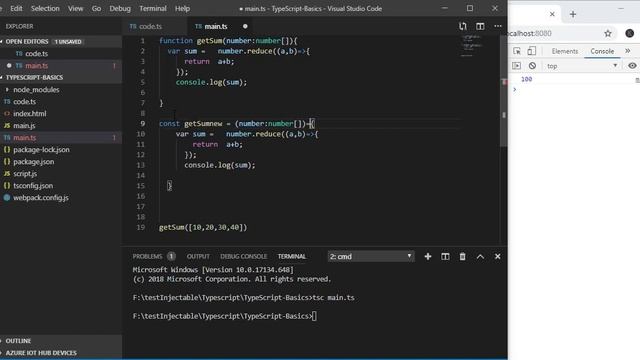Viewport: 640px width, 360px height.
Task: Open main.ts in the project file tree
Action: pyautogui.click(x=24, y=138)
